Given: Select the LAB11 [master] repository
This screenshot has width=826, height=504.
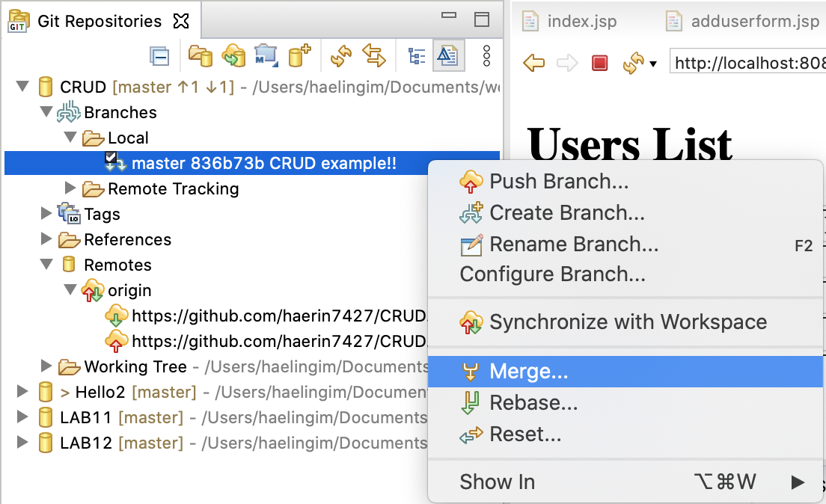Looking at the screenshot, I should click(233, 417).
